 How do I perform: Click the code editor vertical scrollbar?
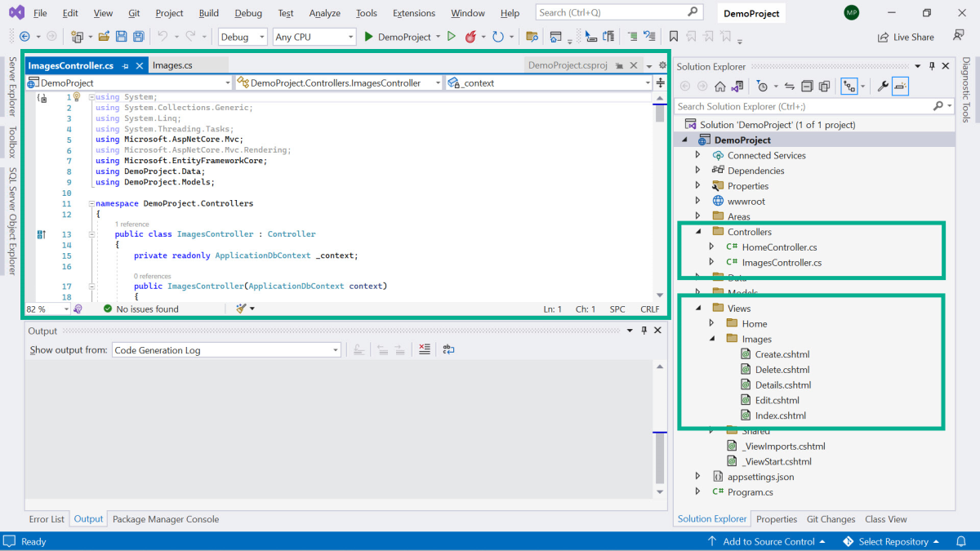pyautogui.click(x=660, y=198)
